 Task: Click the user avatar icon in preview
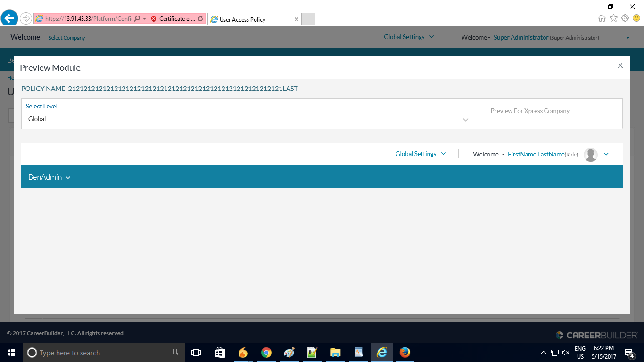590,155
